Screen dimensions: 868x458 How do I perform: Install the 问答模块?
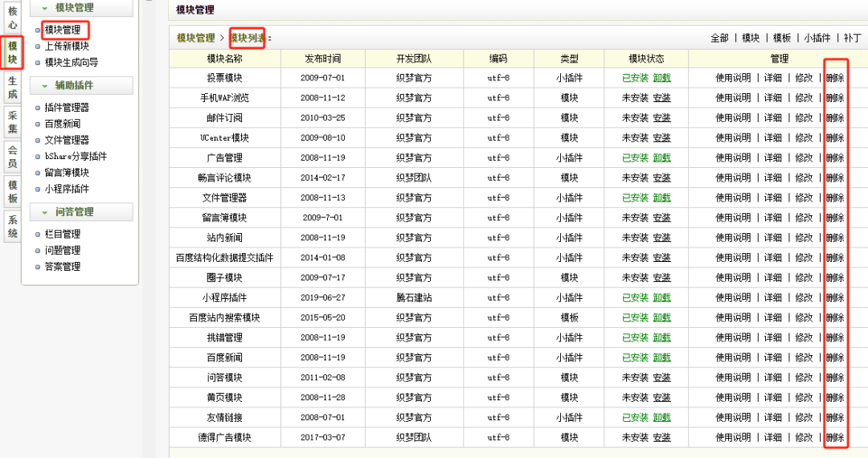(x=662, y=378)
